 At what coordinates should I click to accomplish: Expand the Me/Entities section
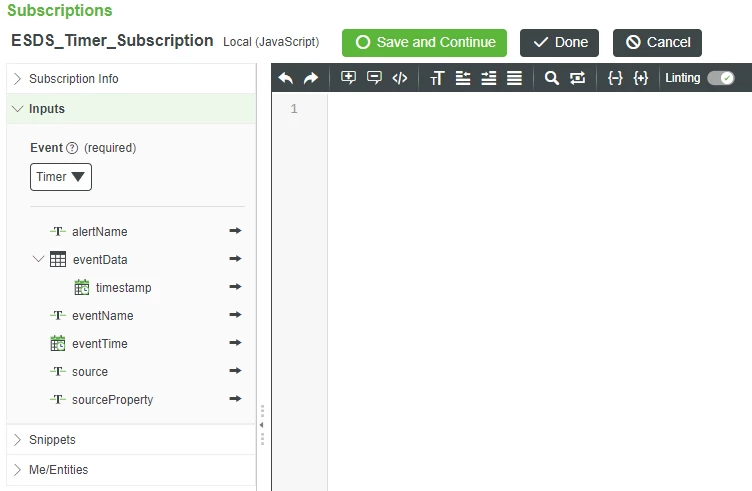(131, 470)
